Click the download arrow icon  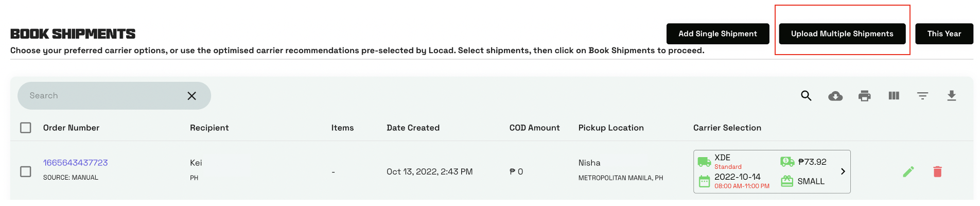point(952,96)
